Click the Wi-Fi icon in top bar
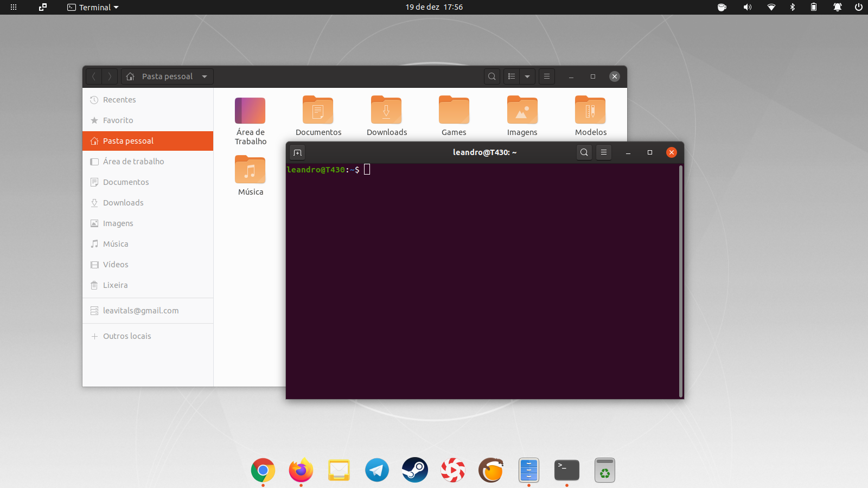This screenshot has height=488, width=868. 771,7
